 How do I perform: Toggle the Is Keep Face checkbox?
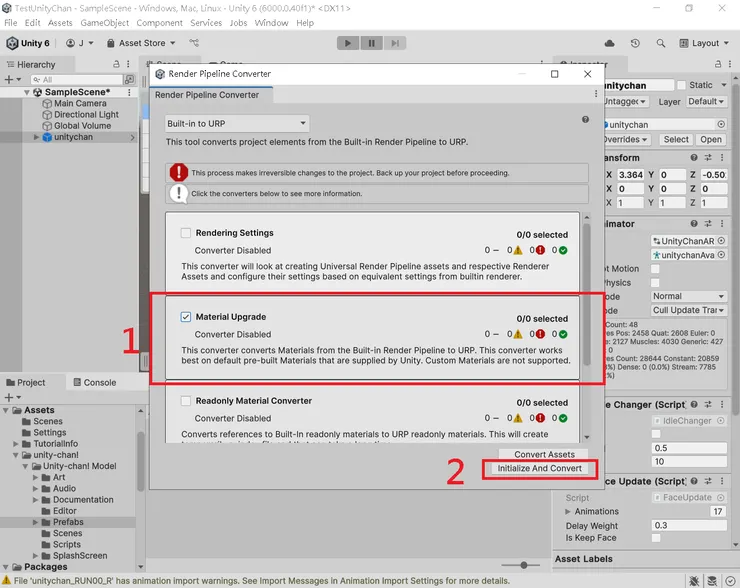pyautogui.click(x=656, y=538)
